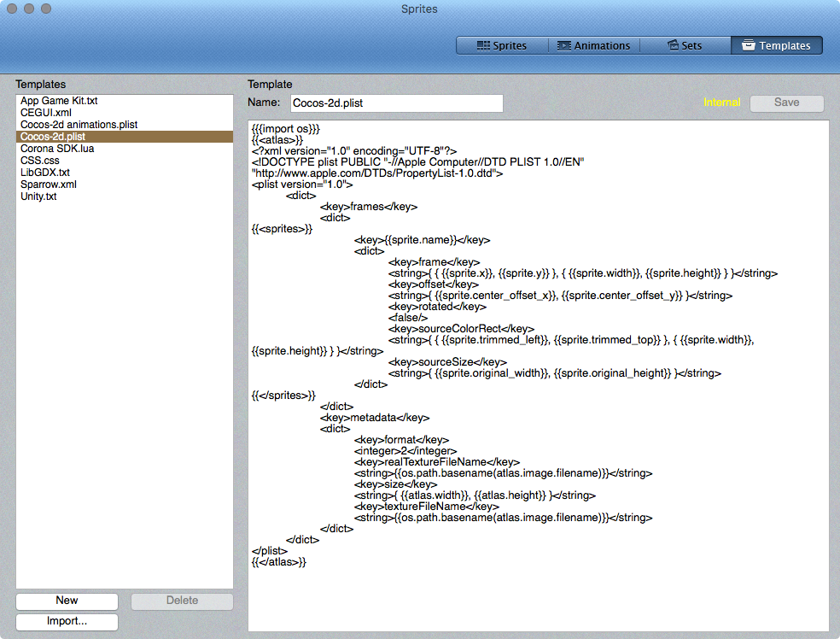Select App Game Kit.txt template

pyautogui.click(x=125, y=101)
